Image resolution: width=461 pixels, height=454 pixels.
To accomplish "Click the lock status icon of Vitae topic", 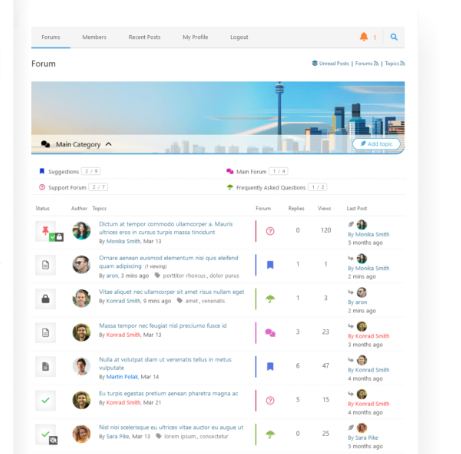I will pyautogui.click(x=45, y=299).
